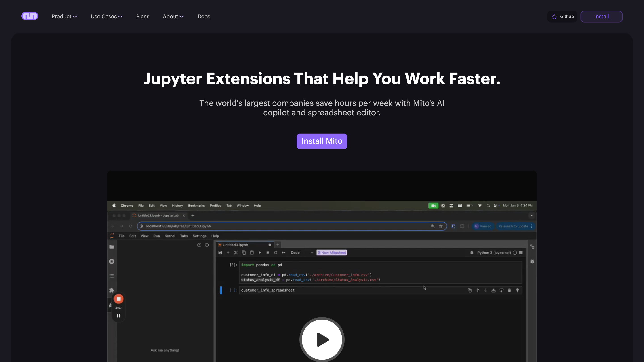Click the puzzle-piece extension manager sidebar icon

(112, 290)
